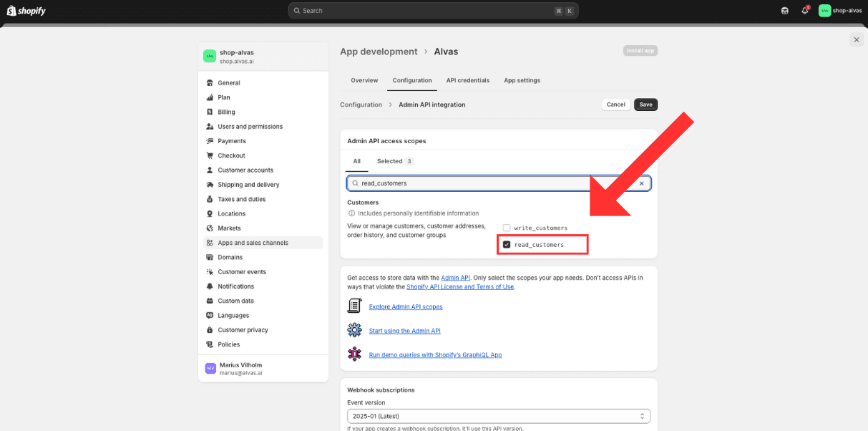Open Start using the Admin API link
The height and width of the screenshot is (431, 868).
click(x=405, y=331)
